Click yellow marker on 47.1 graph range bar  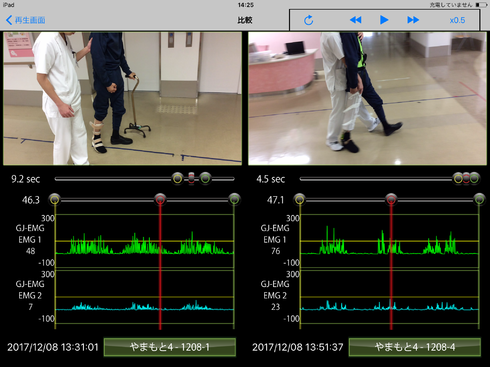(300, 199)
